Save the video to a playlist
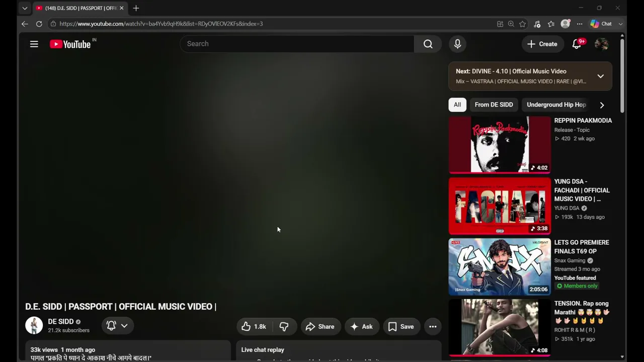This screenshot has height=362, width=644. pyautogui.click(x=401, y=327)
